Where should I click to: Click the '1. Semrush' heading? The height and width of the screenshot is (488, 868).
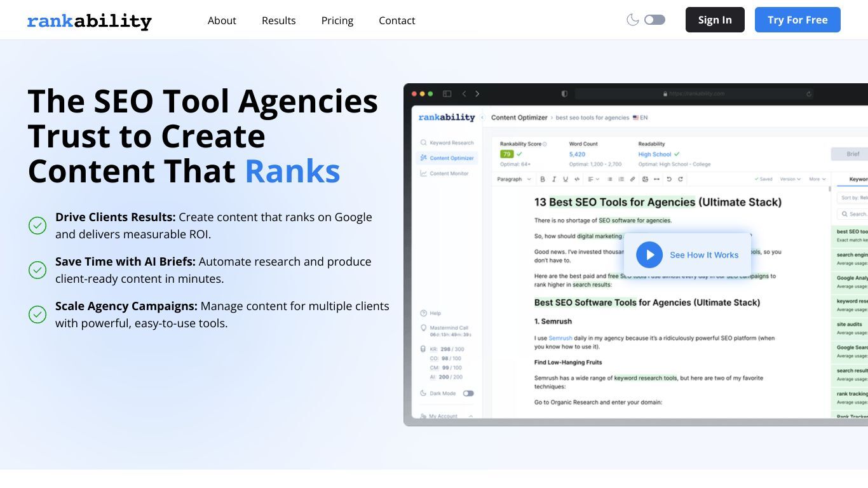click(553, 322)
